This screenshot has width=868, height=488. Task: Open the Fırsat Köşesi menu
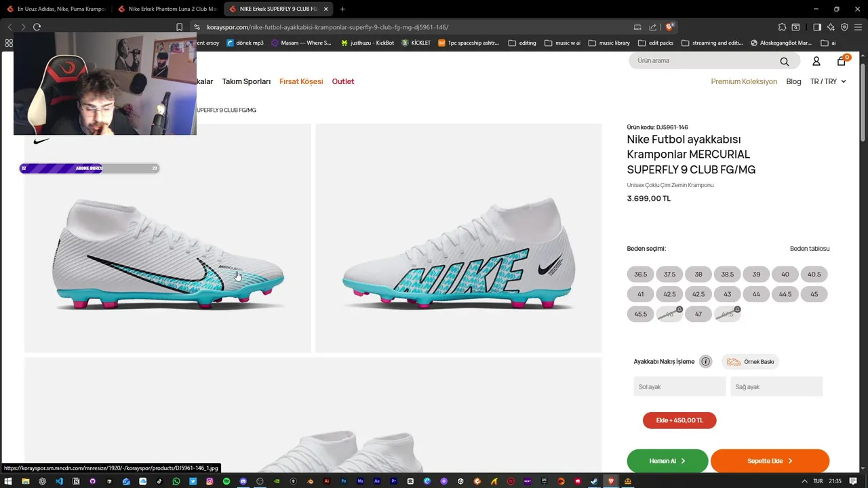[301, 81]
